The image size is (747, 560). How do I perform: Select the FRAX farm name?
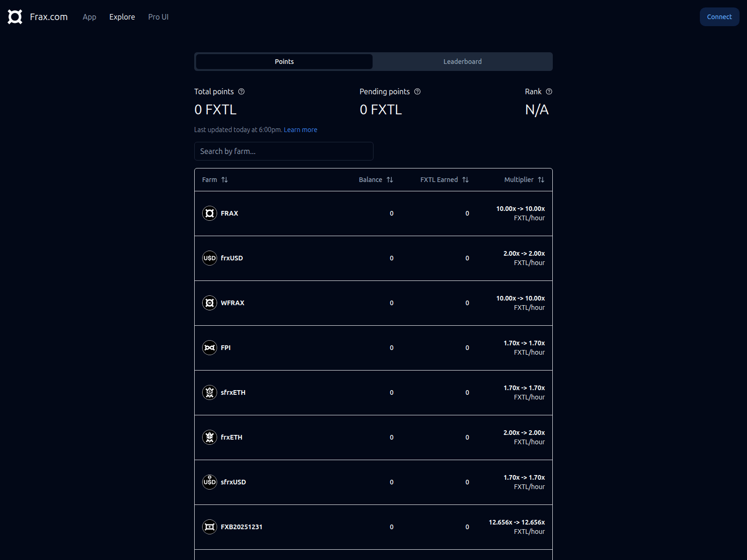click(229, 213)
